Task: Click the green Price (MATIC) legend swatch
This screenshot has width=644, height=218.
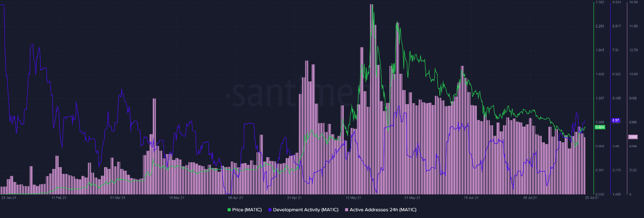Action: coord(229,210)
